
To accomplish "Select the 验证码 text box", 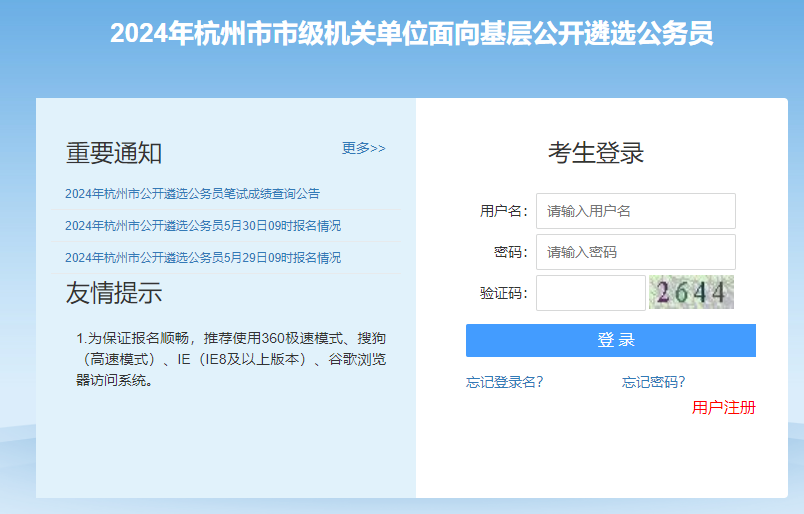I will pos(590,293).
